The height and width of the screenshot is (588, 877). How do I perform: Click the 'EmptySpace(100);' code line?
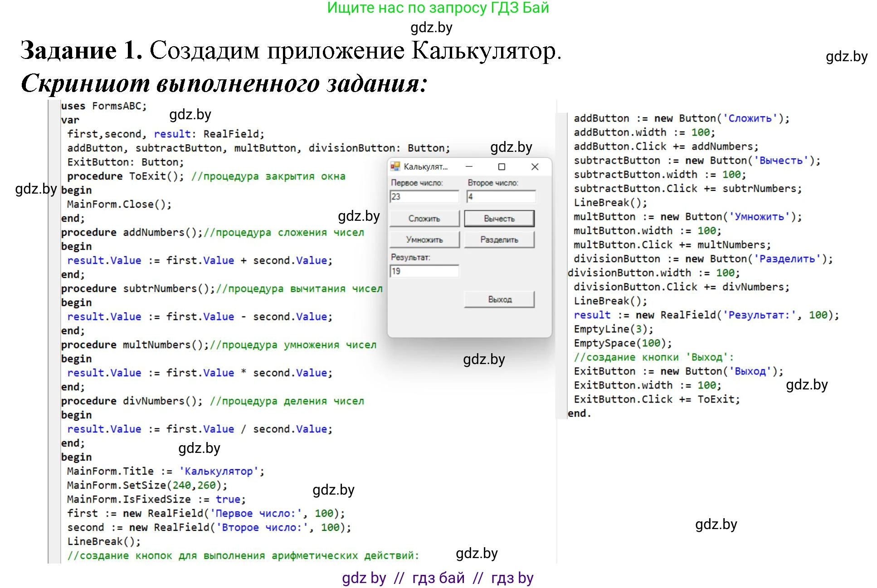point(623,343)
